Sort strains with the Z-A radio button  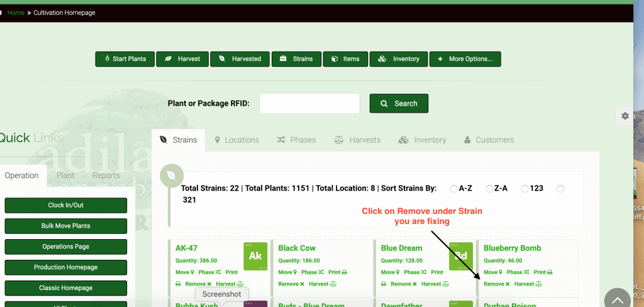pos(489,189)
